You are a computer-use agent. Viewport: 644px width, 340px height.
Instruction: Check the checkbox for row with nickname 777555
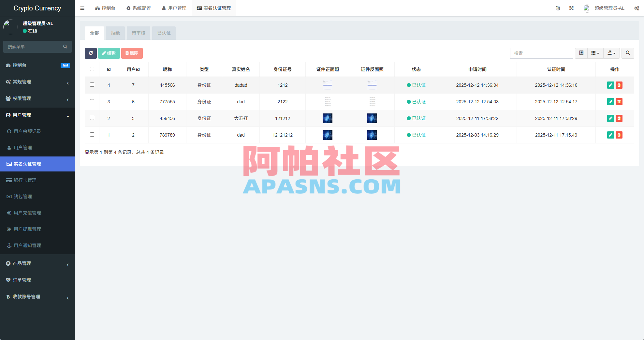pyautogui.click(x=92, y=101)
